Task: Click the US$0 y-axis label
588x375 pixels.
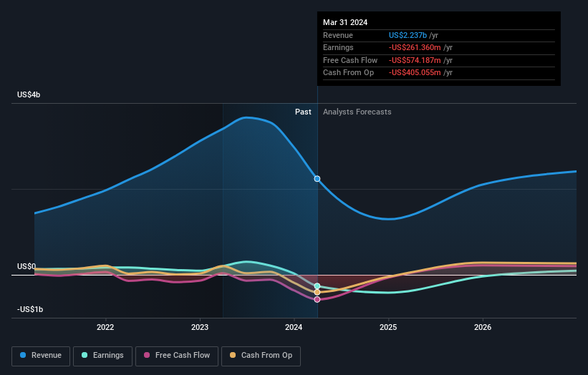Action: pos(26,266)
